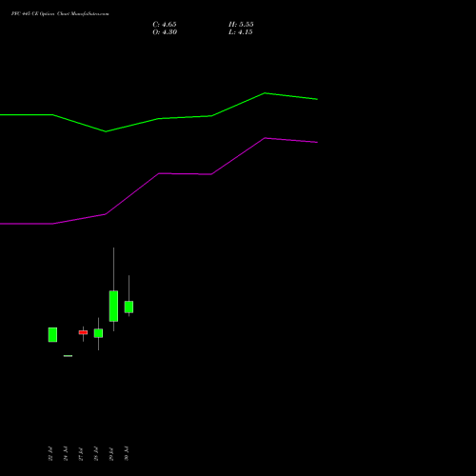This screenshot has height=476, width=476.
Task: Select the red candlestick on the chart
Action: click(x=83, y=332)
